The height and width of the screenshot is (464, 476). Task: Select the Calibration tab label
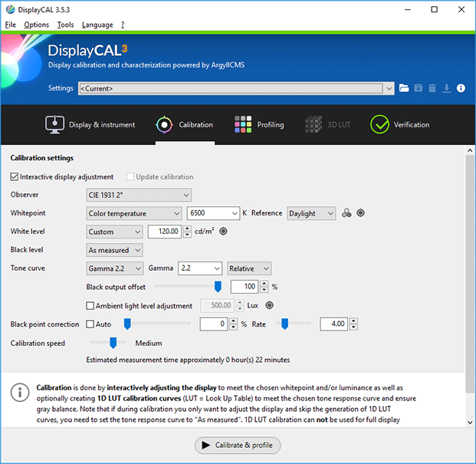pos(195,125)
